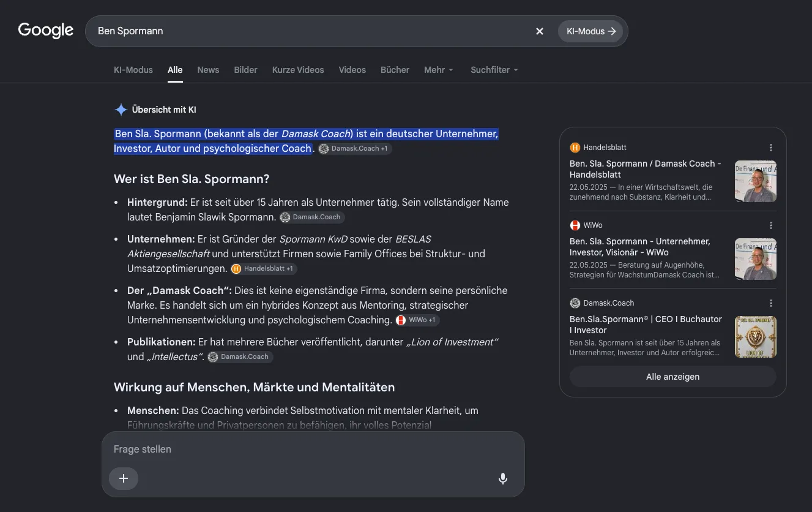The width and height of the screenshot is (812, 512).
Task: Click the Damask.Coach lion thumbnail
Action: (756, 337)
